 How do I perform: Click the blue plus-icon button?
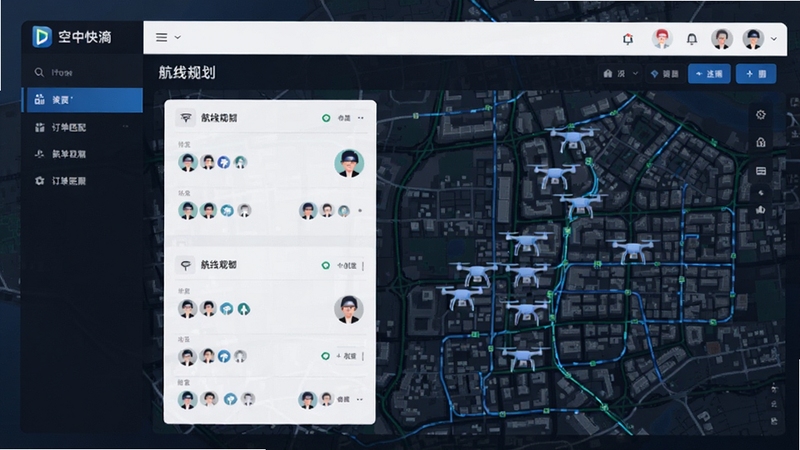[x=756, y=74]
